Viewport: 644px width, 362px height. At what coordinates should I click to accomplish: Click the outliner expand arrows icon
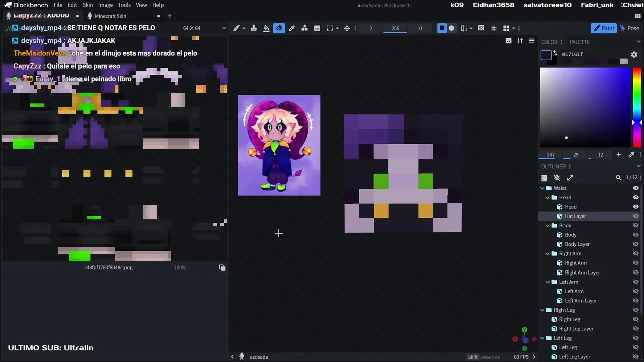pyautogui.click(x=570, y=178)
